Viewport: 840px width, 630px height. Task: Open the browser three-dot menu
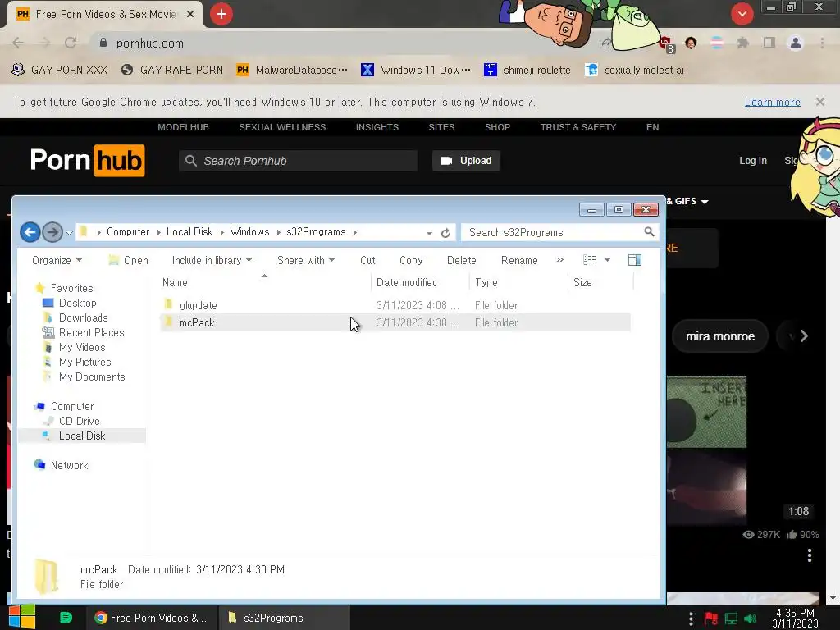click(x=822, y=43)
